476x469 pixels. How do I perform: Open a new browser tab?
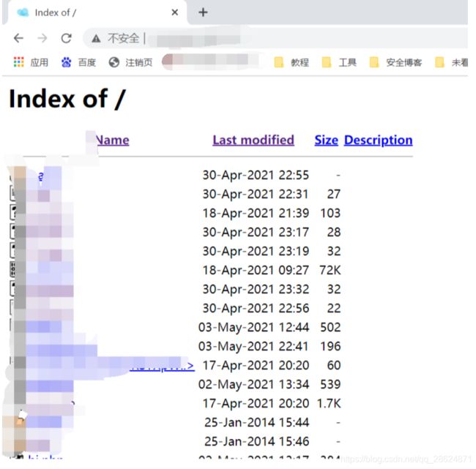pos(203,12)
